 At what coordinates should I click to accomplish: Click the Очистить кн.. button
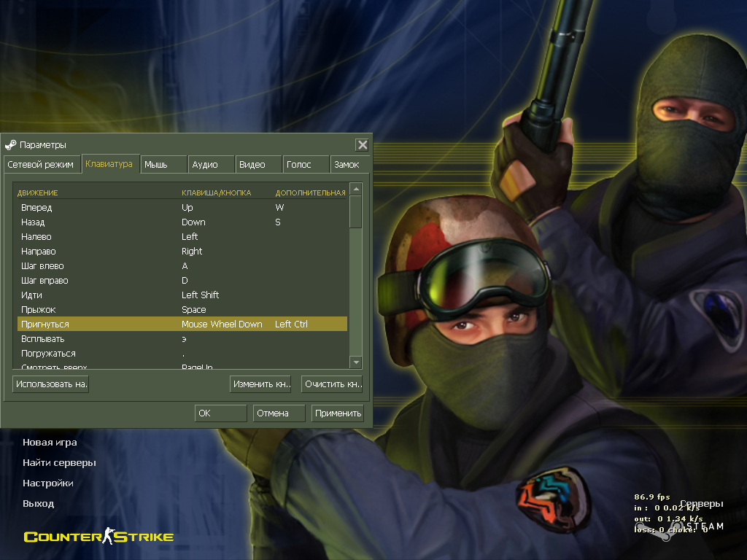click(332, 384)
